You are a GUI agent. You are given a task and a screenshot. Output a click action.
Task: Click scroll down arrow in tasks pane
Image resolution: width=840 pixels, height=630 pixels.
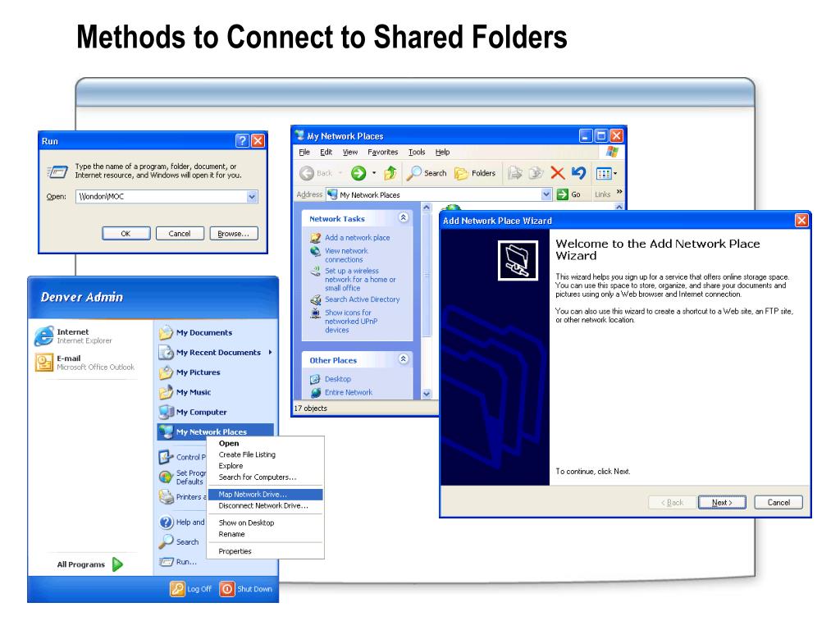coord(427,394)
